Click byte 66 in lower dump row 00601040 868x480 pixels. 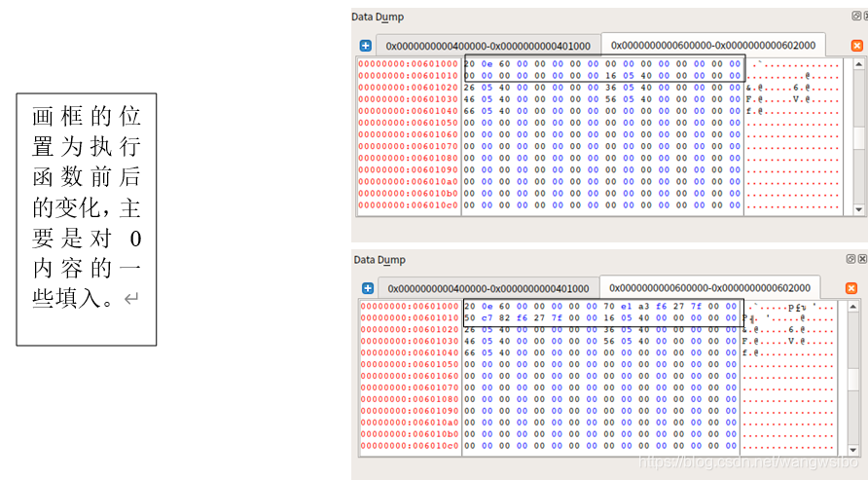click(470, 352)
